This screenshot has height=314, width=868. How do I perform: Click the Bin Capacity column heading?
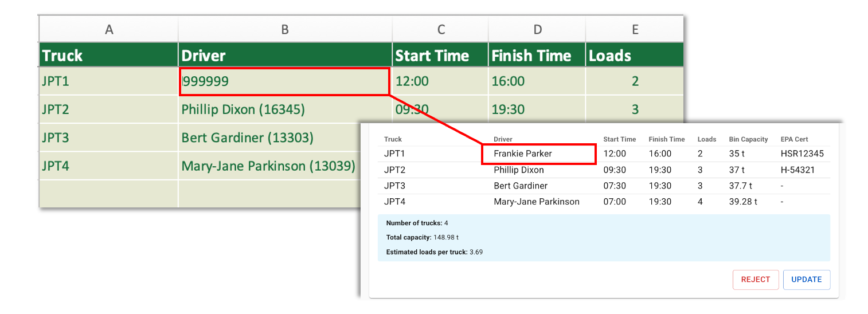coord(748,139)
